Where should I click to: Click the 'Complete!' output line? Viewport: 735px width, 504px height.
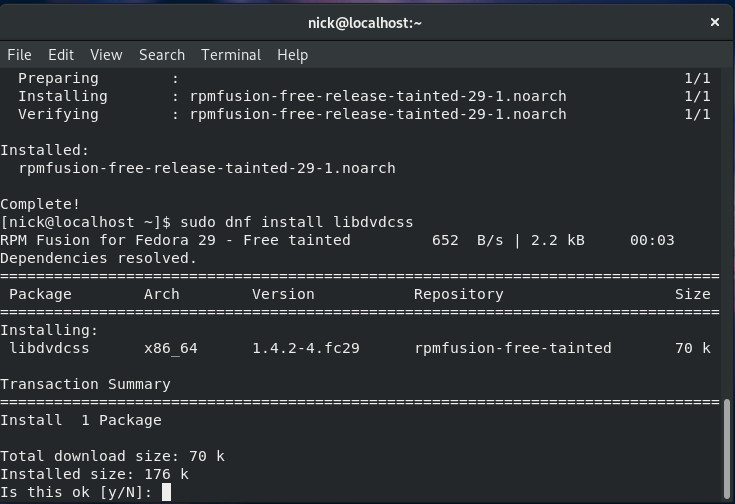point(40,204)
